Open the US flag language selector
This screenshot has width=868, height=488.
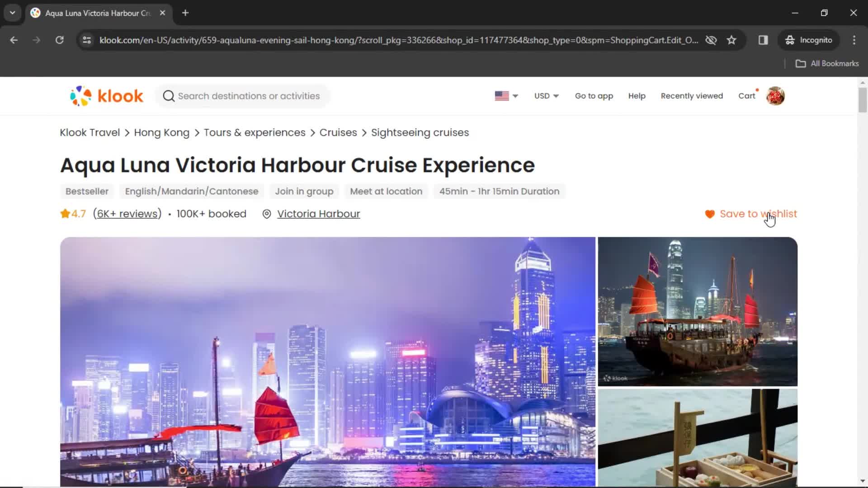506,96
